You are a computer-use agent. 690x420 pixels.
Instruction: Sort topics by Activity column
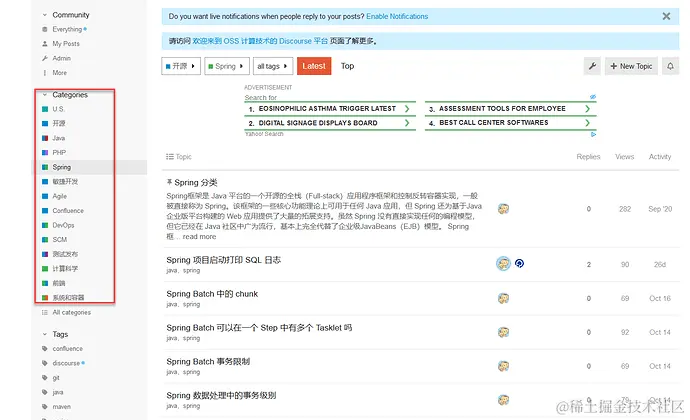[x=660, y=156]
